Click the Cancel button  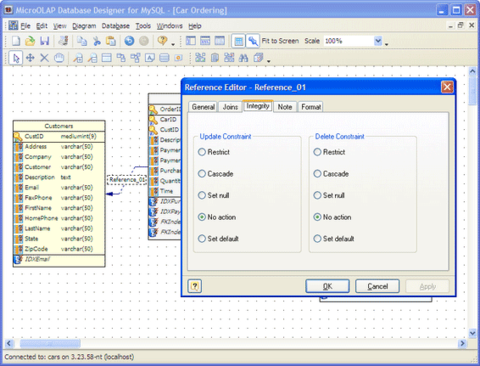pos(377,286)
